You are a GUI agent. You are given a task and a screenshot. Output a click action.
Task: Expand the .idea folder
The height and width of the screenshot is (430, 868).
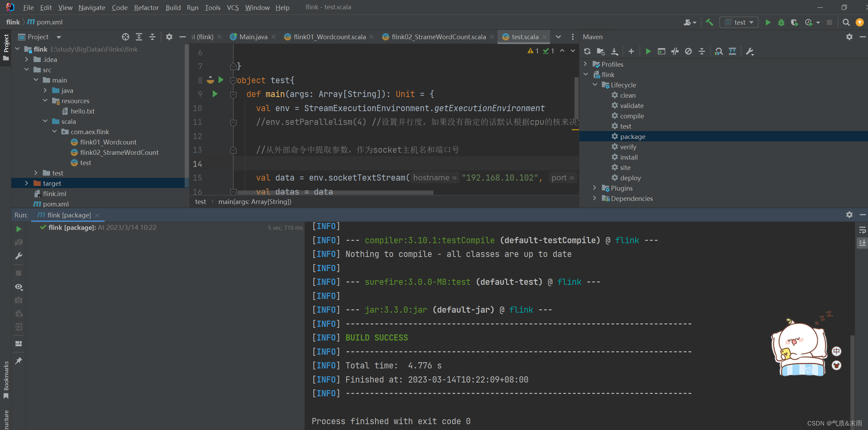pyautogui.click(x=26, y=60)
